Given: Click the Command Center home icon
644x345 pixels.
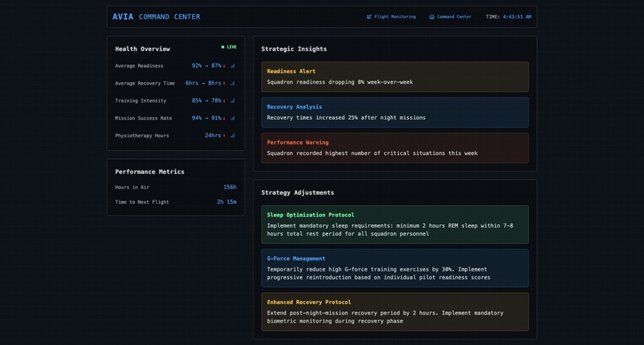Looking at the screenshot, I should (431, 17).
